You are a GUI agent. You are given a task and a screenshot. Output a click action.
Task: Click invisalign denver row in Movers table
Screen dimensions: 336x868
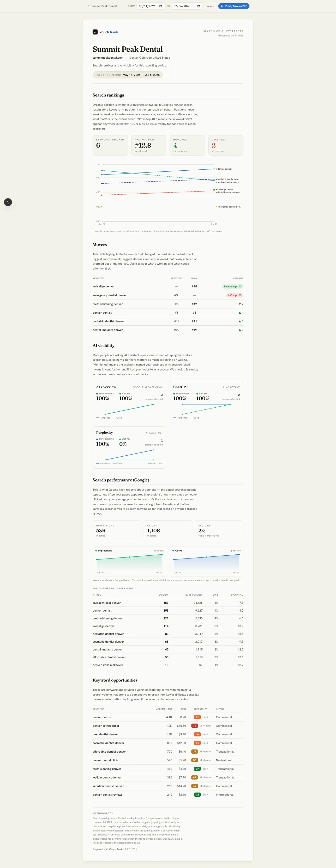point(168,286)
